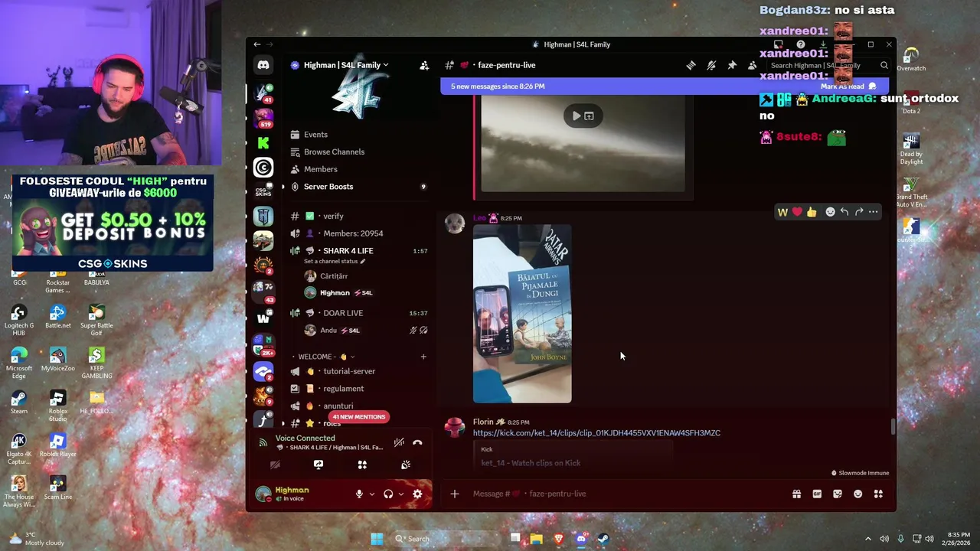Toggle notification settings bell in header
980x551 pixels.
711,65
